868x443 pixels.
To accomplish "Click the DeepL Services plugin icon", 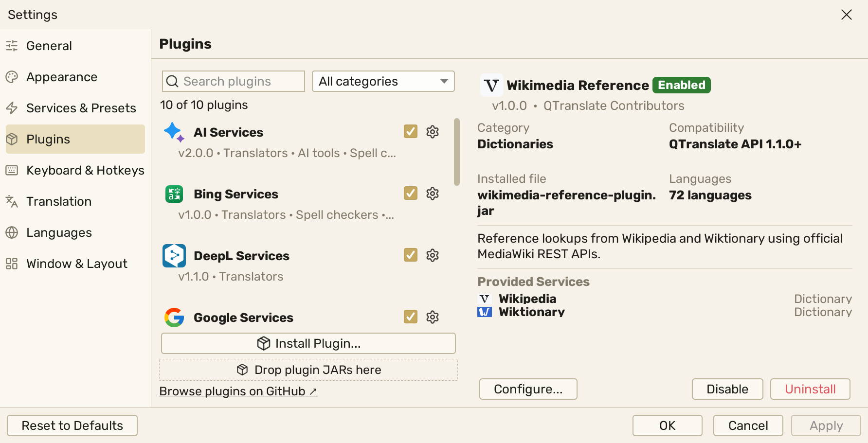I will pyautogui.click(x=174, y=256).
